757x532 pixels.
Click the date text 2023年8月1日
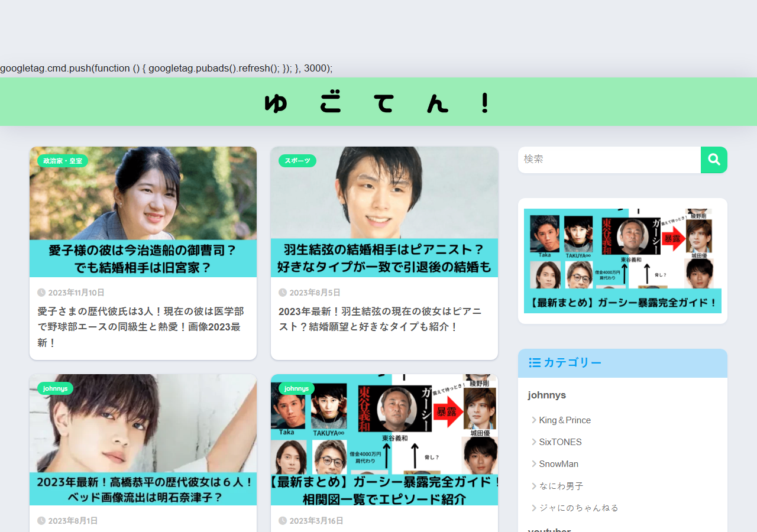[73, 521]
